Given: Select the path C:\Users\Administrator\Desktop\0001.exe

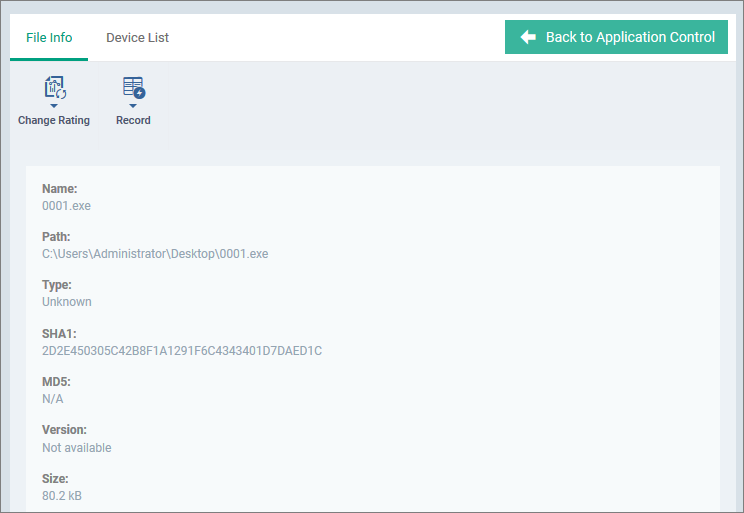Looking at the screenshot, I should coord(155,254).
